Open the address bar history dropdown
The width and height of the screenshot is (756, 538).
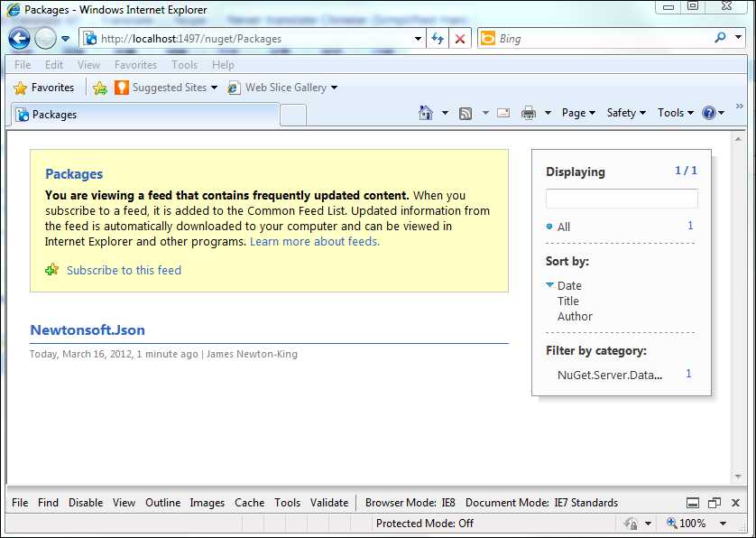pos(418,39)
